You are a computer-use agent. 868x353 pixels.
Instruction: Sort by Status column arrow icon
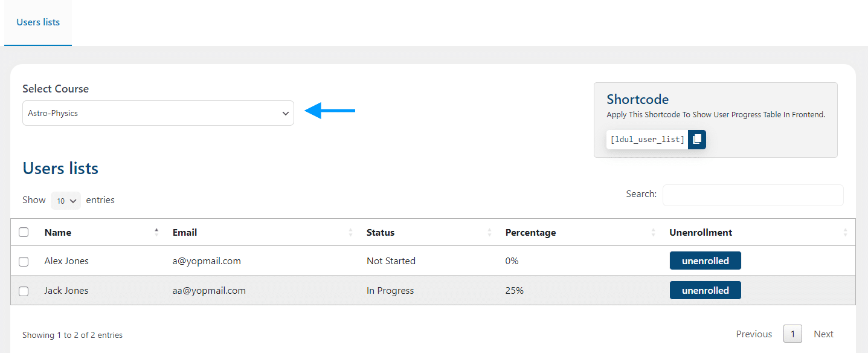click(x=489, y=232)
